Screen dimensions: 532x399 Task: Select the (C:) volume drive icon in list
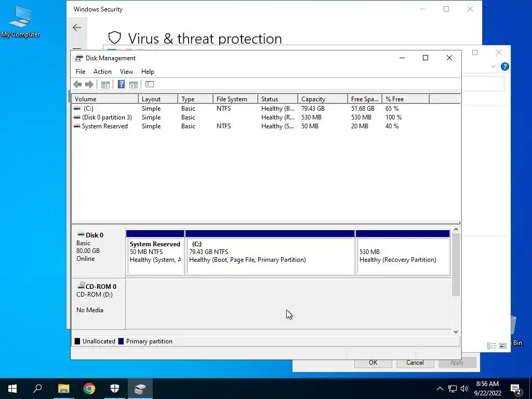[77, 109]
